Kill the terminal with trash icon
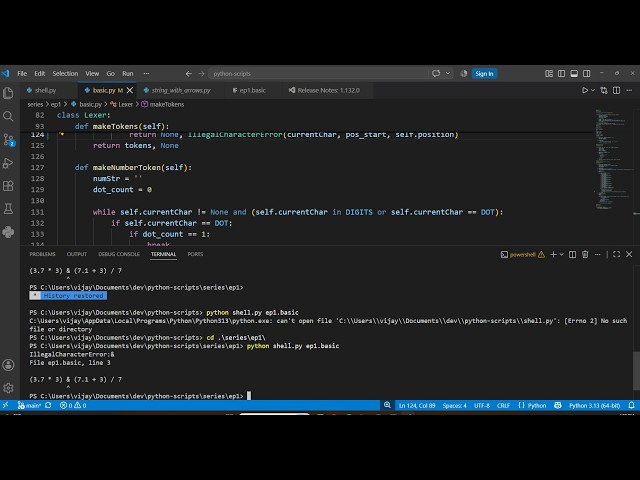The image size is (640, 480). (x=585, y=254)
